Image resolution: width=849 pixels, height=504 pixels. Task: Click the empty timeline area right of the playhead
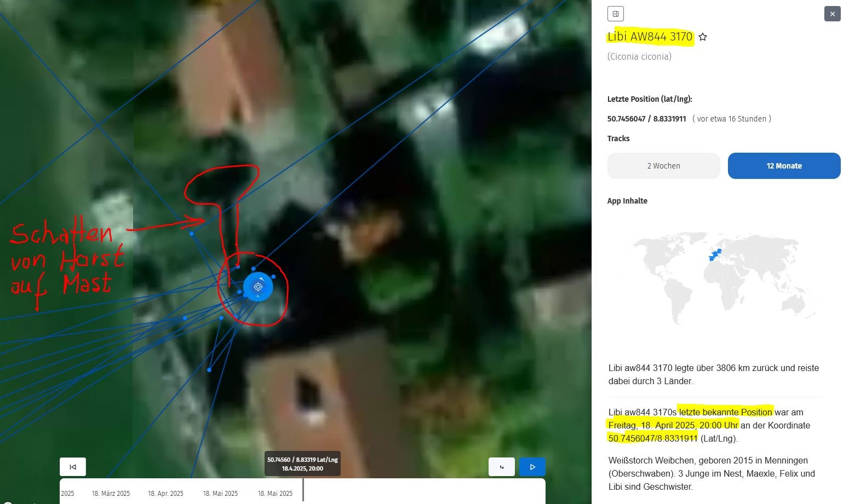tap(422, 490)
